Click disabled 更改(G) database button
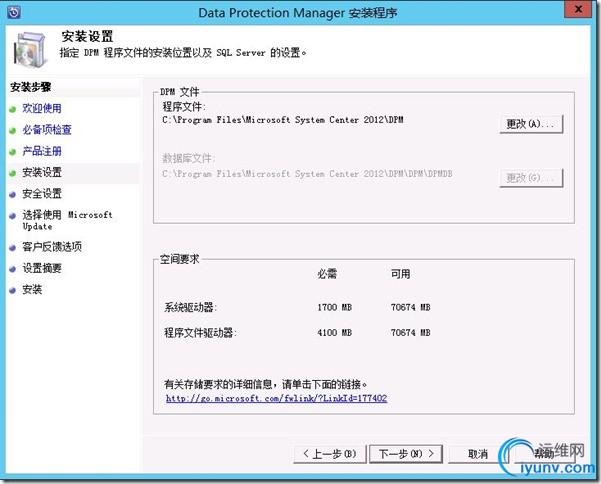The image size is (601, 484). click(531, 178)
